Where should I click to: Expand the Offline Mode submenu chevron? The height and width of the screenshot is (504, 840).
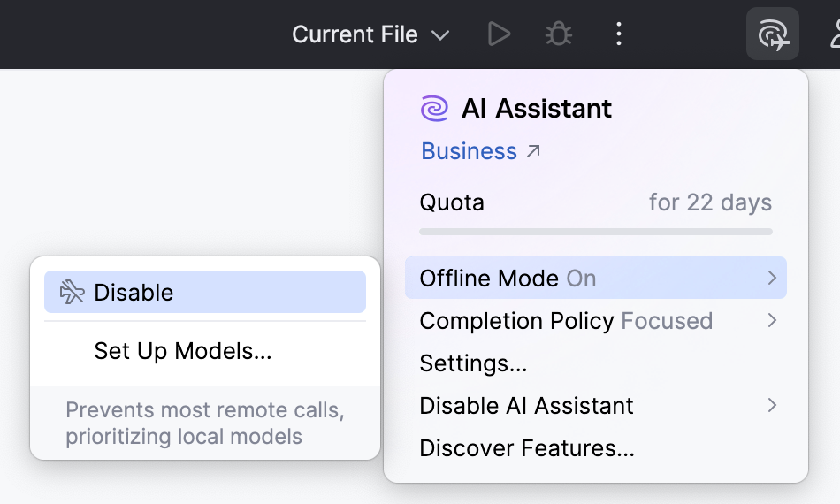pos(772,278)
